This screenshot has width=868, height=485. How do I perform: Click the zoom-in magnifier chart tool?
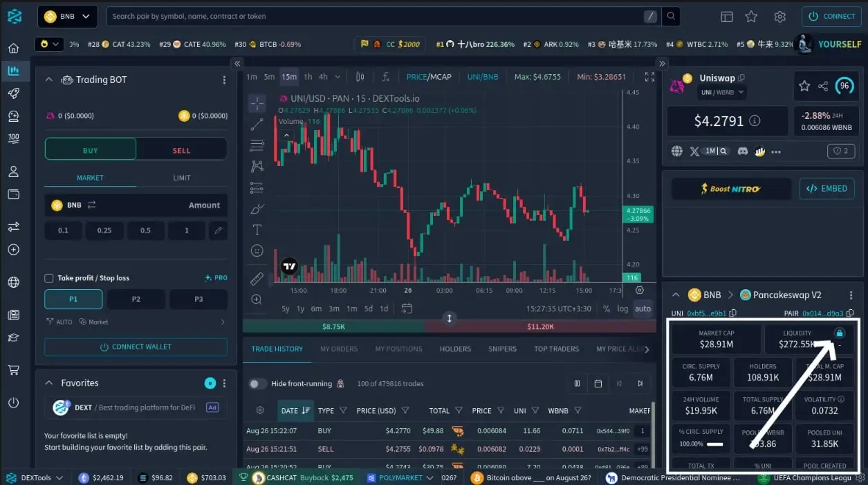click(x=257, y=300)
